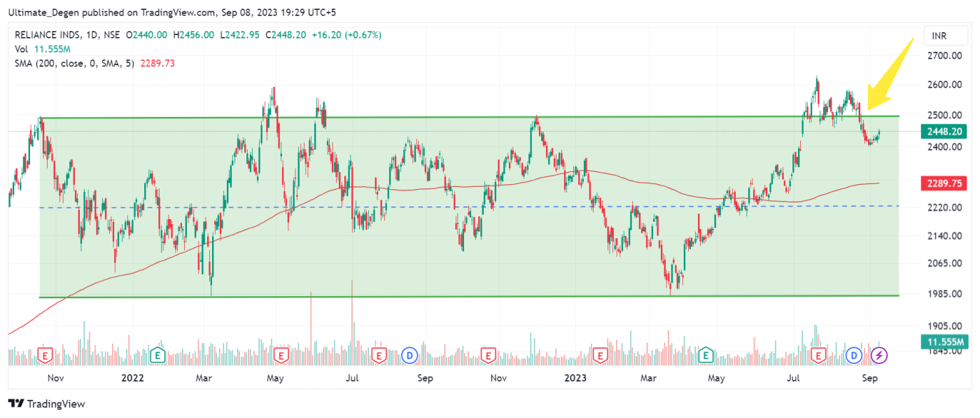Screen dimensions: 980x418
Task: Select the red earnings marker above May 2022
Action: coord(281,356)
